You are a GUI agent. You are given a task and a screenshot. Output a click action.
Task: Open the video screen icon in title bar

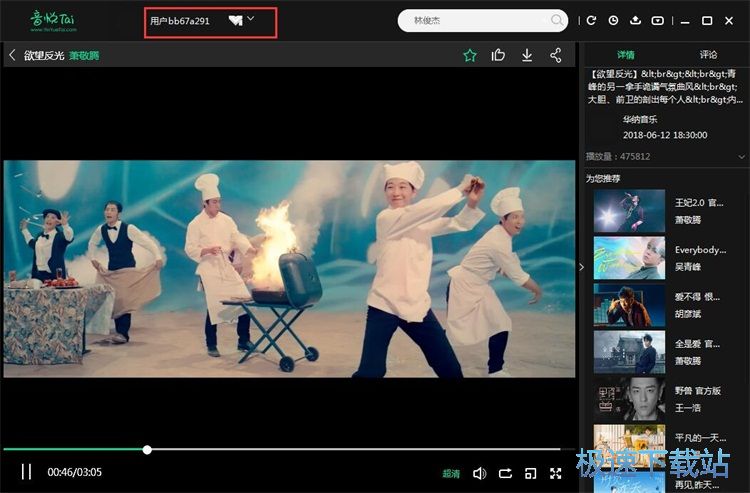click(658, 20)
